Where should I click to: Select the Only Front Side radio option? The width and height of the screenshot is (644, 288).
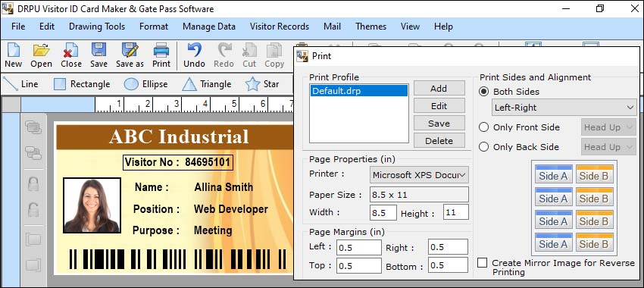pos(484,127)
